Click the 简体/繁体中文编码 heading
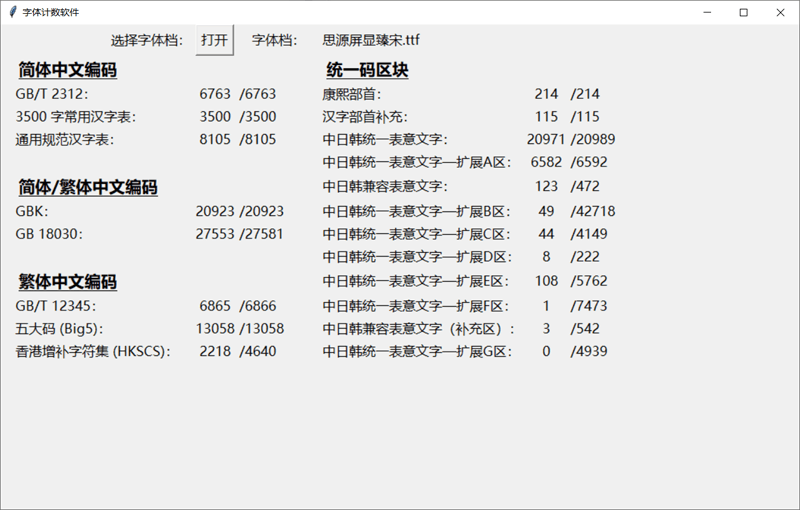The image size is (800, 510). [88, 188]
